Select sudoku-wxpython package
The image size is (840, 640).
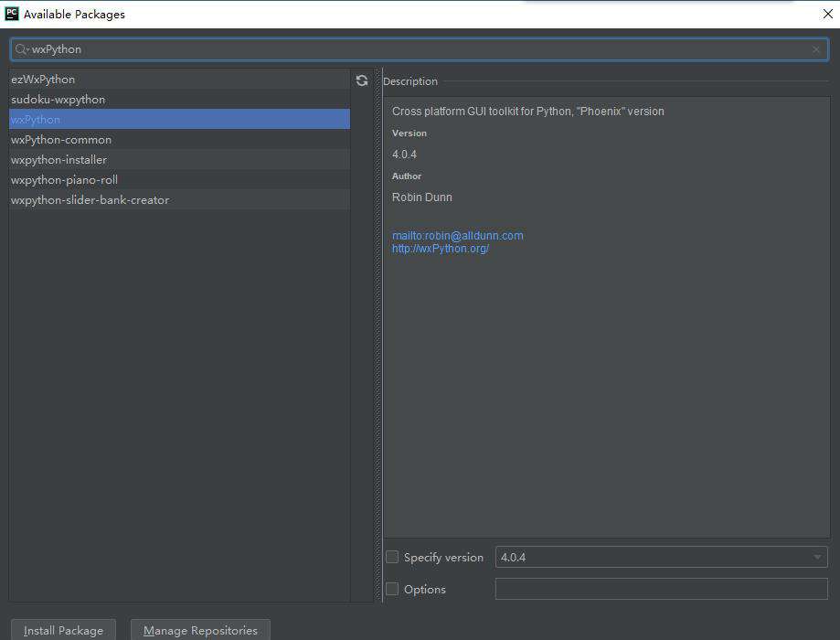click(179, 99)
